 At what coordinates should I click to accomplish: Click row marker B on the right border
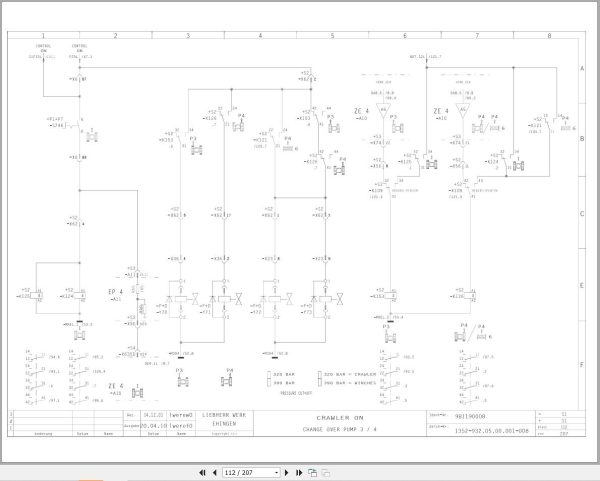[582, 139]
